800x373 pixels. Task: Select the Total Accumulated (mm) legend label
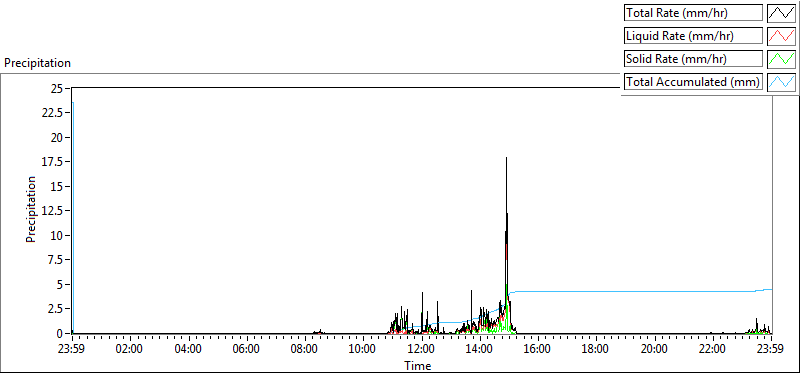pyautogui.click(x=693, y=82)
